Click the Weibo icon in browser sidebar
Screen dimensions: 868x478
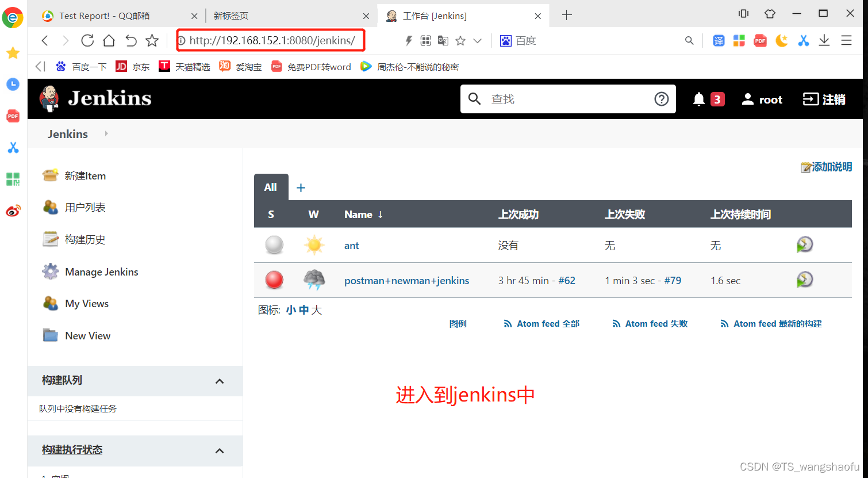point(13,211)
